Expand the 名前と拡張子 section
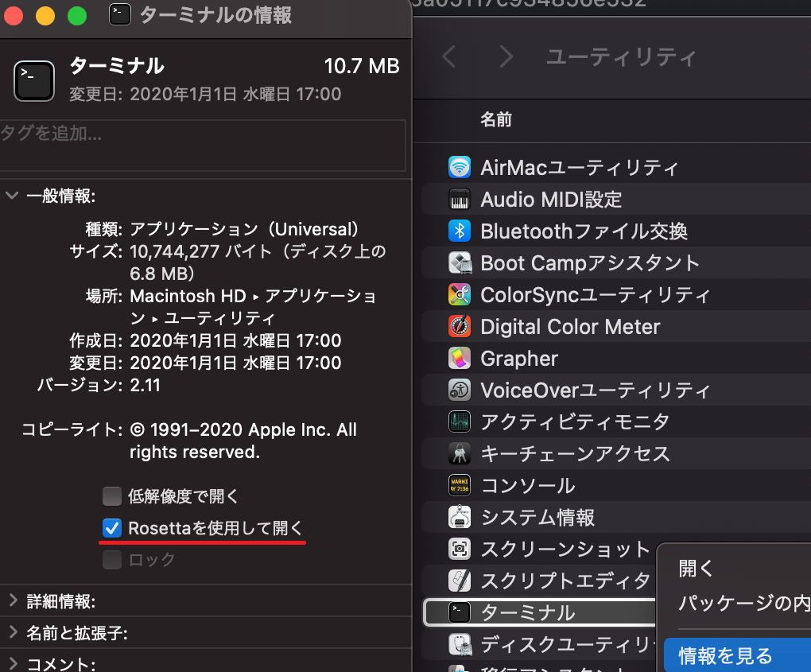This screenshot has width=811, height=672. click(13, 632)
